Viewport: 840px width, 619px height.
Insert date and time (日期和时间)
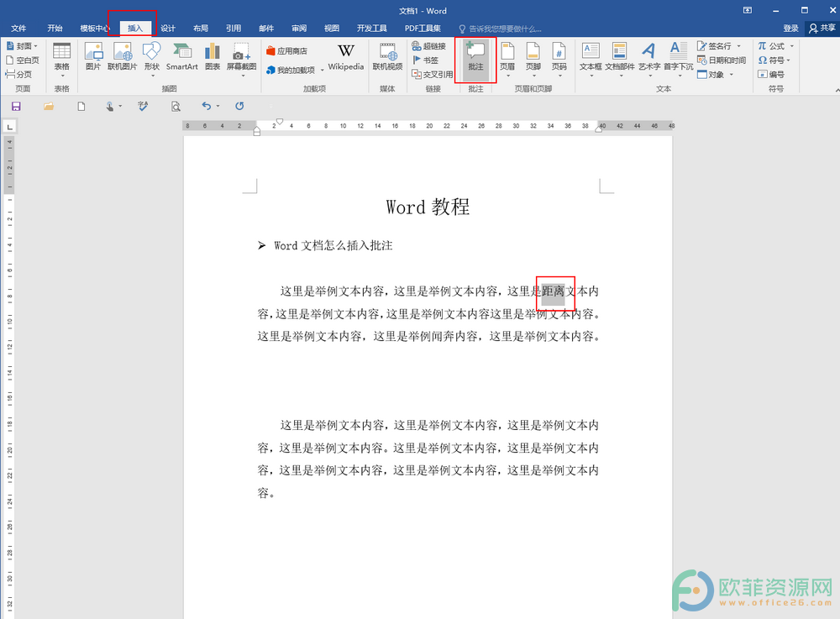pos(722,60)
